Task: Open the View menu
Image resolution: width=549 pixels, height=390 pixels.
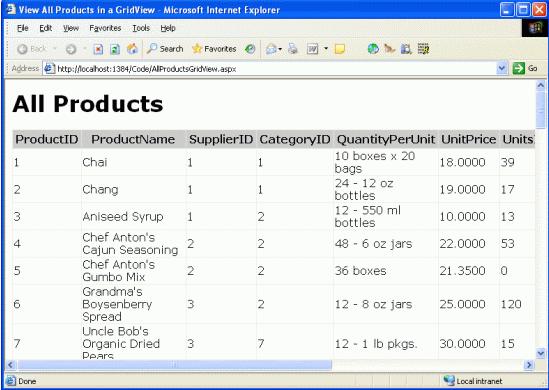Action: 71,28
